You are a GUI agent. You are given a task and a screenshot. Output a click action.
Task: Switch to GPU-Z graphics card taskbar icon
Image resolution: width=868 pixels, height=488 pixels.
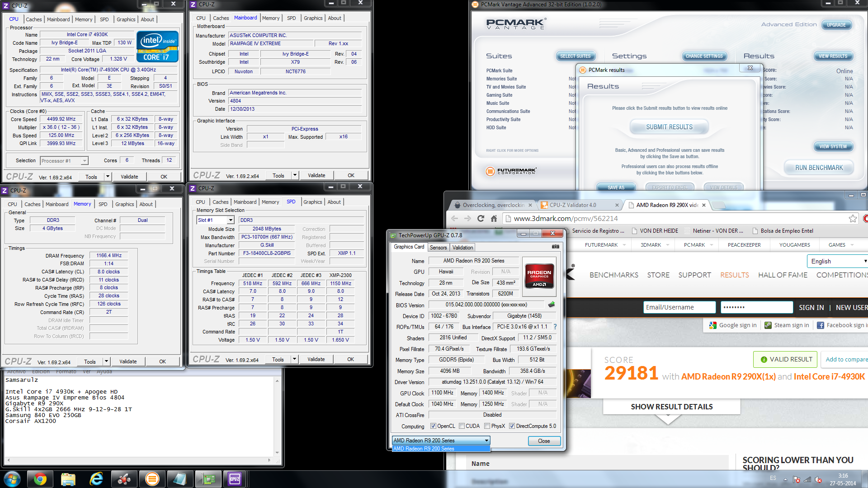click(208, 479)
